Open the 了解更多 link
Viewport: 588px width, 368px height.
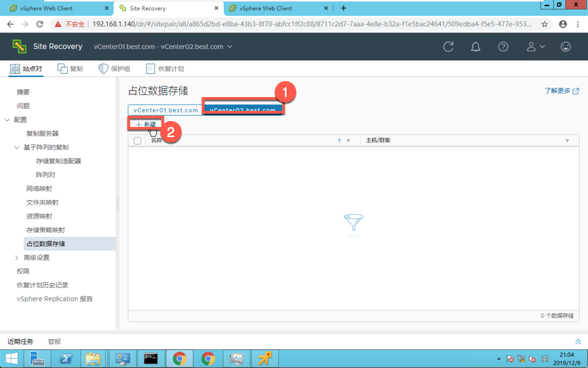tap(561, 91)
